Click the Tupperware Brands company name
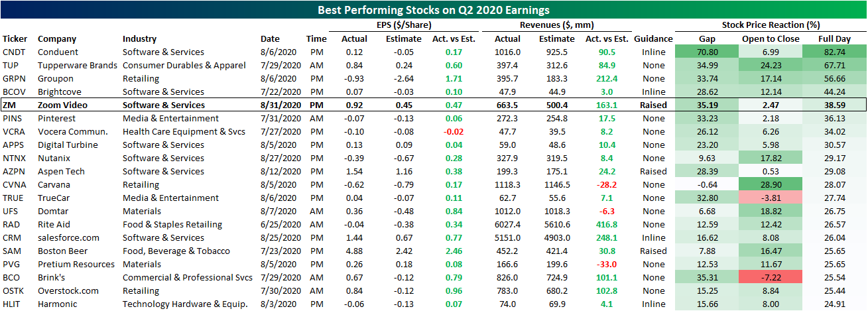This screenshot has width=868, height=311. pyautogui.click(x=78, y=65)
